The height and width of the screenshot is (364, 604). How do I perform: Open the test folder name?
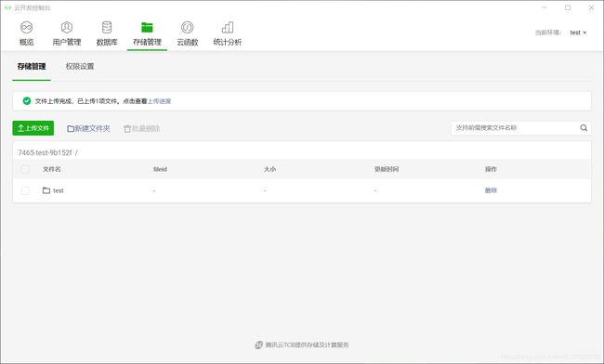point(59,190)
